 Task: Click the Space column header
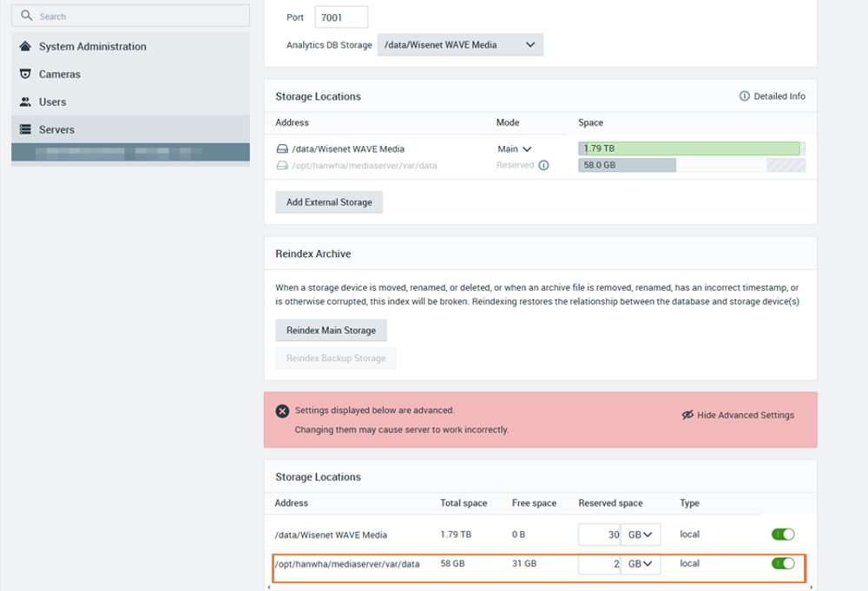click(x=590, y=122)
